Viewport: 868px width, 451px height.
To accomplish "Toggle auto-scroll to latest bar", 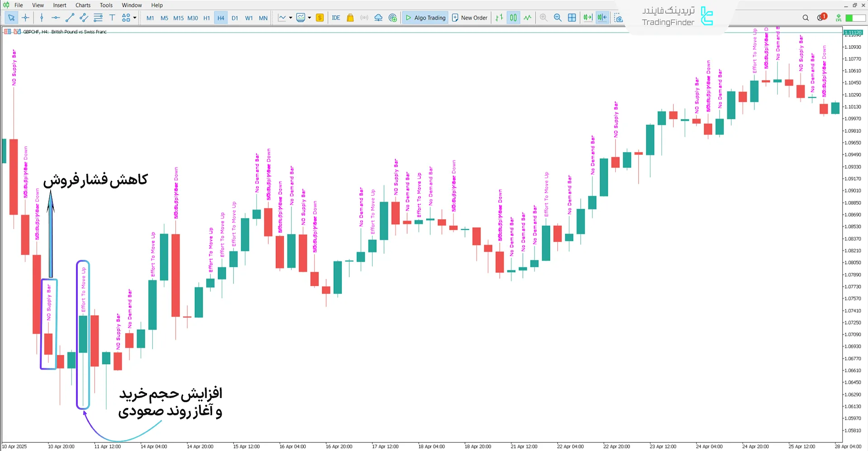I will [x=588, y=17].
